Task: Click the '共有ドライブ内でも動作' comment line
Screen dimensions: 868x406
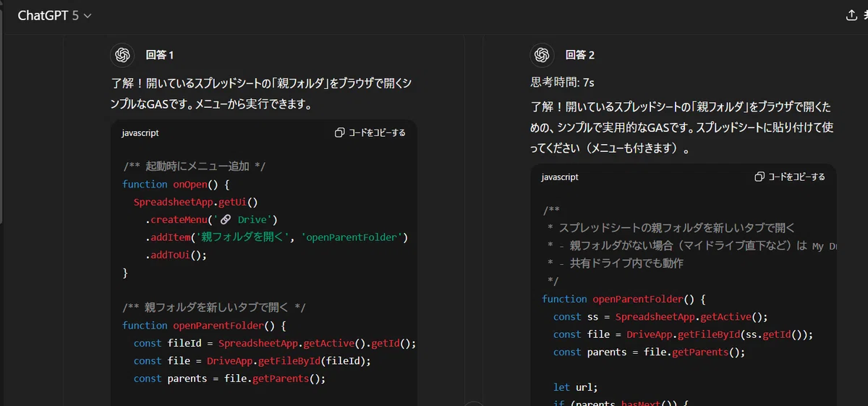Action: click(x=616, y=263)
